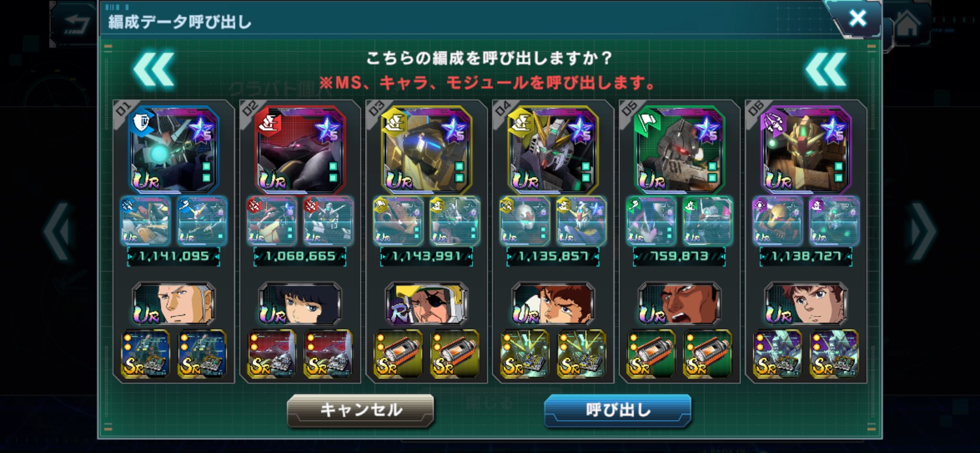Go to previous formation with left arrow
The width and height of the screenshot is (980, 453).
point(57,231)
